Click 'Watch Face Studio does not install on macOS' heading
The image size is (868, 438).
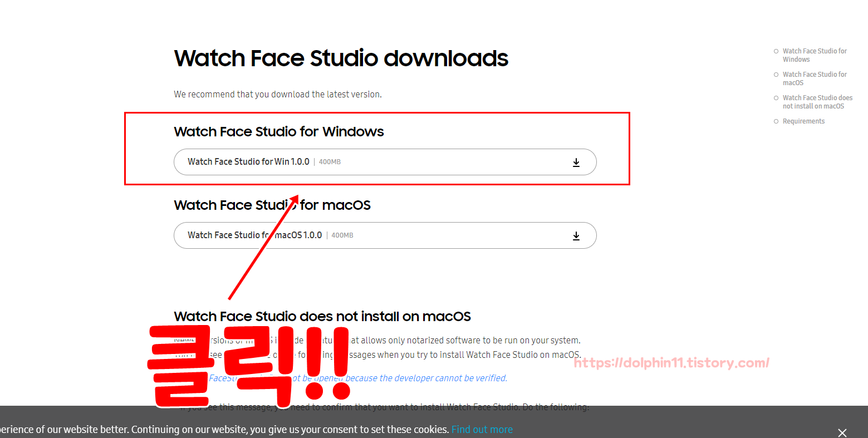coord(322,317)
